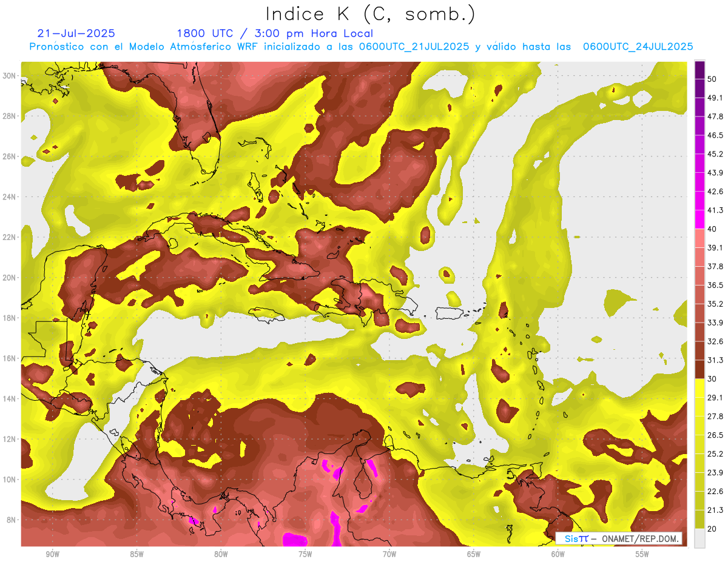Click the '31.3' color scale value
The image size is (728, 562).
tap(715, 360)
